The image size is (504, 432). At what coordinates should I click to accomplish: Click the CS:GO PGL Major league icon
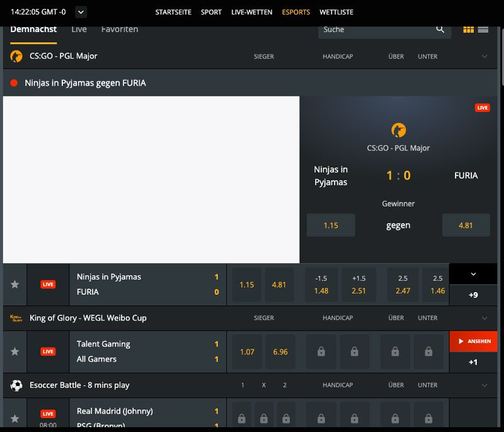(16, 56)
